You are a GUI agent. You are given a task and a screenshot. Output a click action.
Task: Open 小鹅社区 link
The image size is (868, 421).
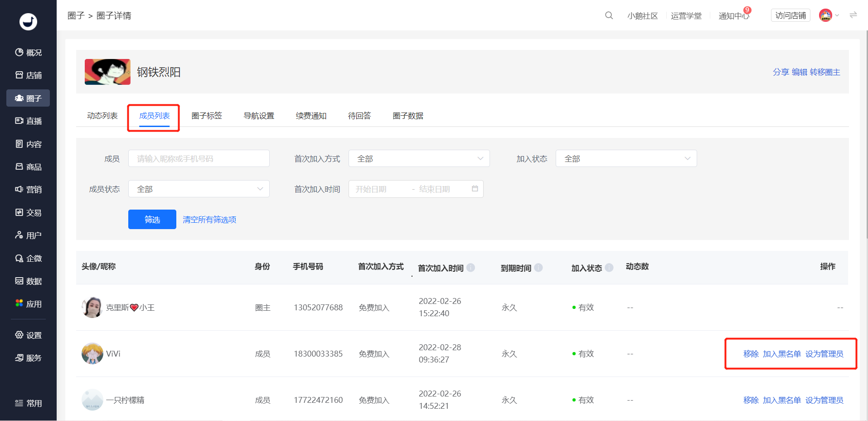click(642, 16)
